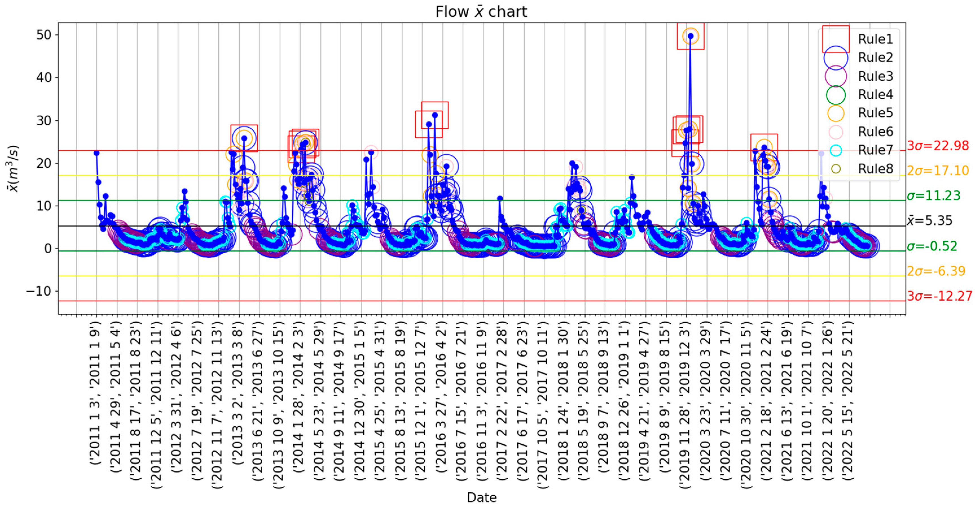Click the red square Rule1 legend marker
This screenshot has width=980, height=509.
pyautogui.click(x=836, y=39)
